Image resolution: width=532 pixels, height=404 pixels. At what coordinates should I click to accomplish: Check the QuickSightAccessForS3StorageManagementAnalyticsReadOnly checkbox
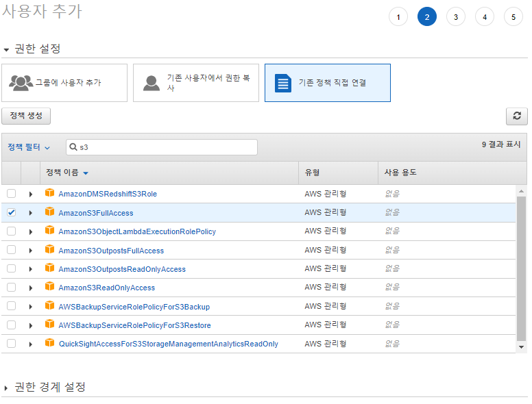coord(11,343)
